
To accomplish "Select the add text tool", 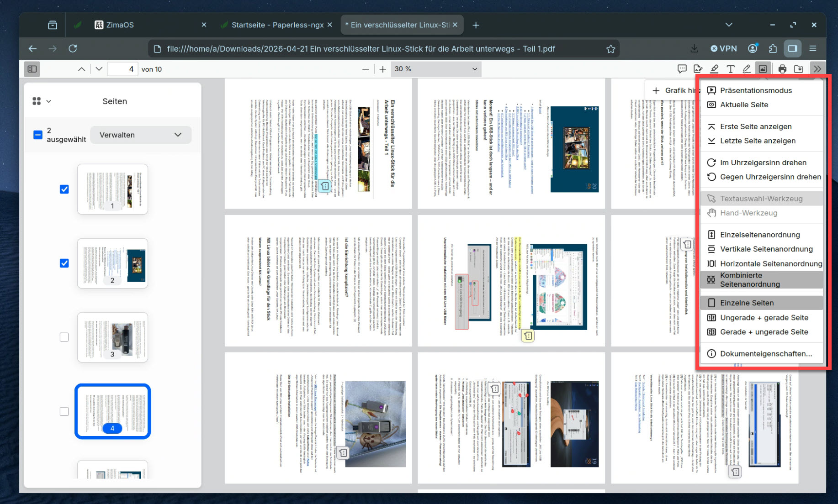I will tap(730, 69).
